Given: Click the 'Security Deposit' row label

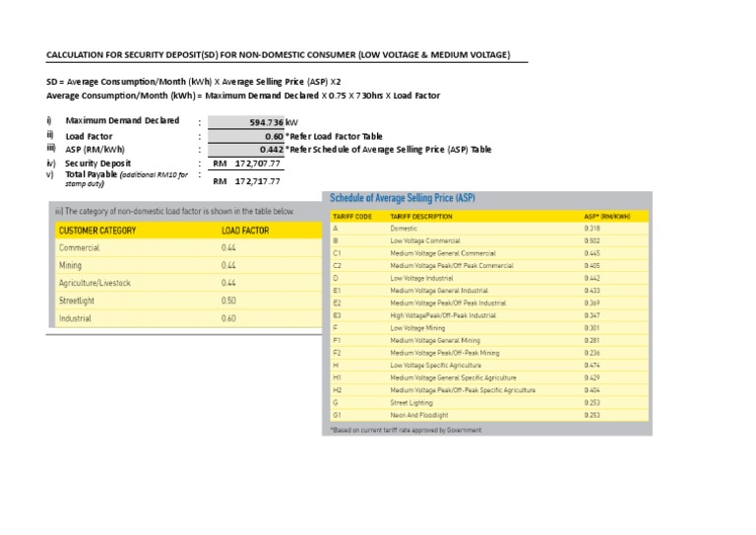Looking at the screenshot, I should (x=97, y=164).
